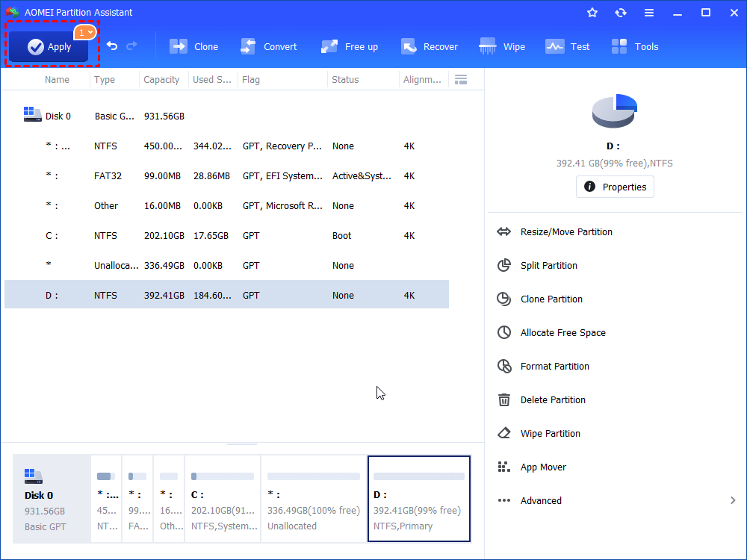This screenshot has height=560, width=747.
Task: Select the 336.49GB Unallocated row
Action: 227,265
